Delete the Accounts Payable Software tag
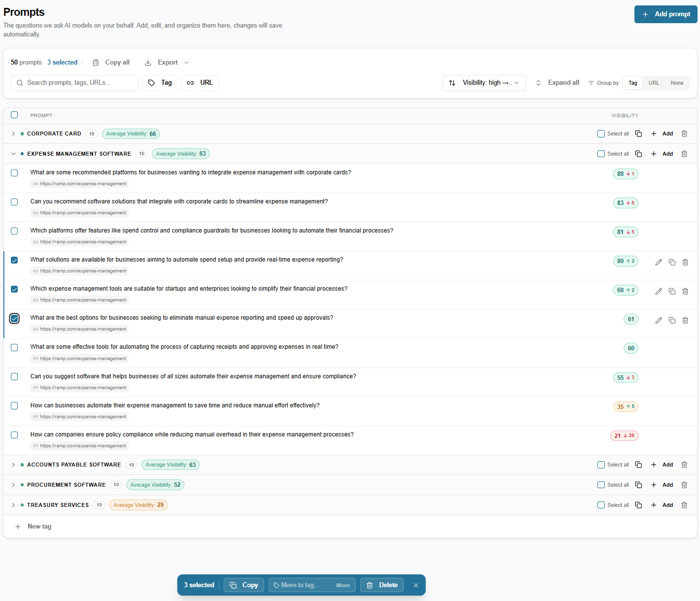 pos(684,465)
